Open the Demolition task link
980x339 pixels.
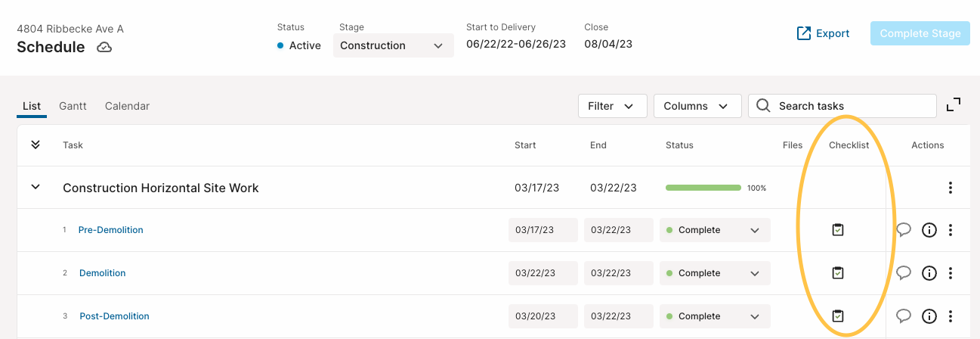[x=102, y=273]
